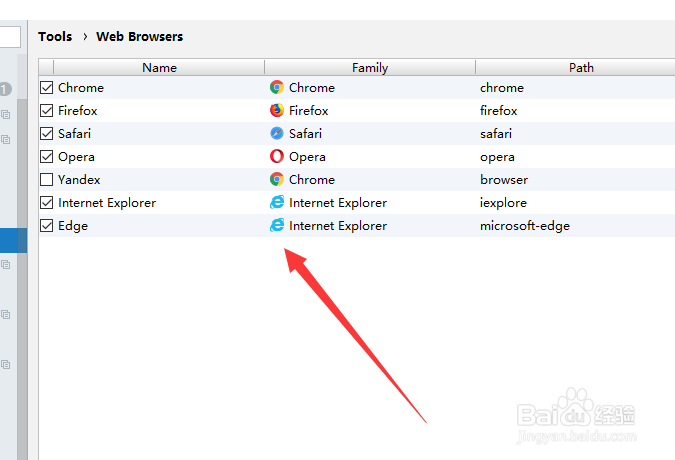Image resolution: width=675 pixels, height=460 pixels.
Task: Select the microsoft-edge path cell
Action: [525, 225]
